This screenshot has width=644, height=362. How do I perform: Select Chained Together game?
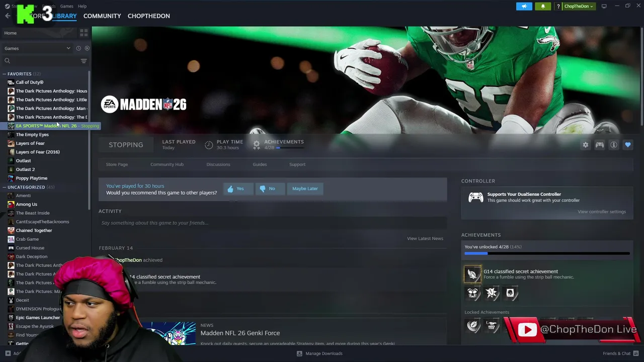(34, 230)
